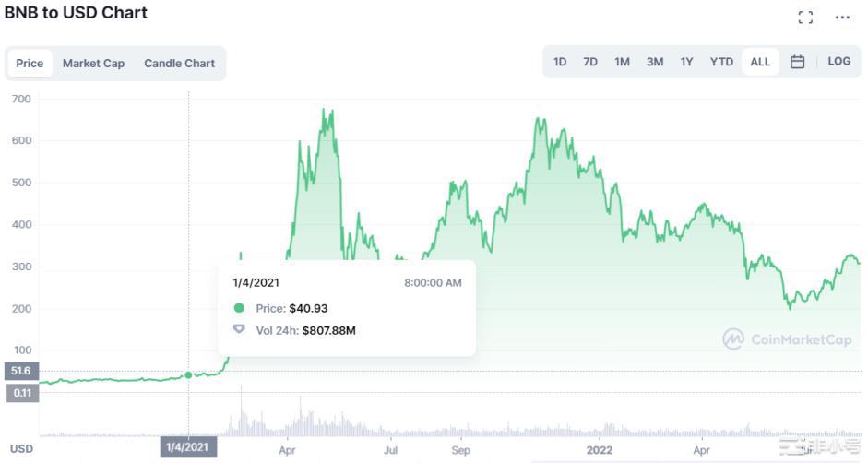Select the 3M time range
The height and width of the screenshot is (463, 868).
point(655,62)
